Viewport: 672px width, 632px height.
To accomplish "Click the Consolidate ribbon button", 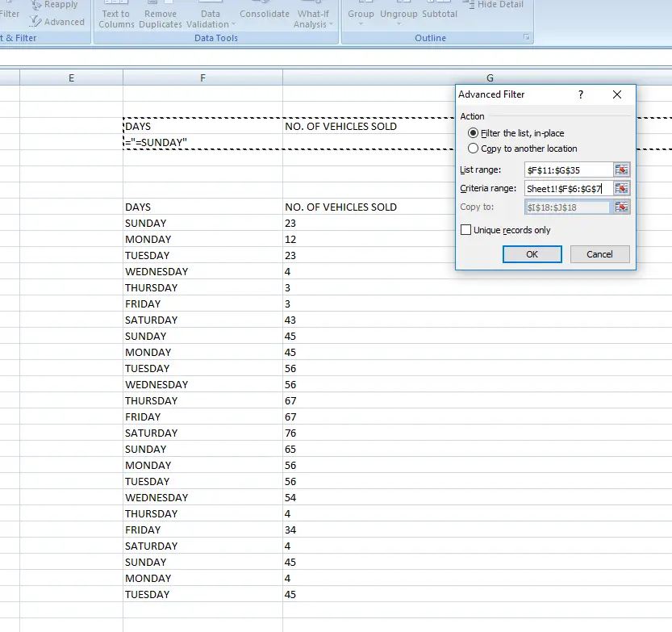I will point(265,10).
